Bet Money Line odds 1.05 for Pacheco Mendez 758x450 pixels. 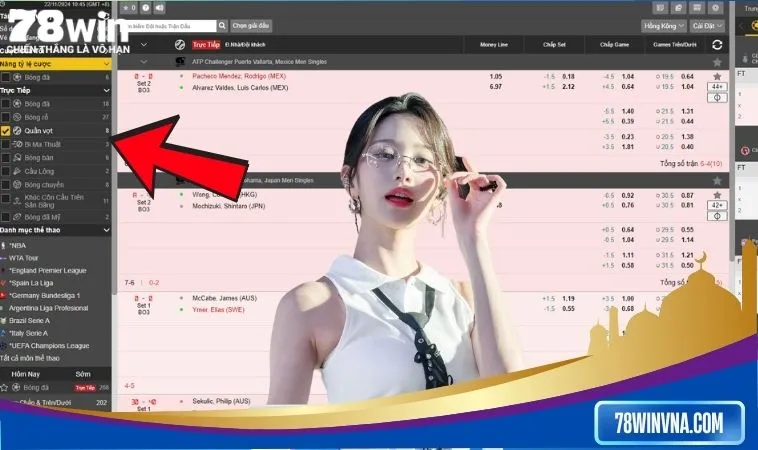coord(496,76)
